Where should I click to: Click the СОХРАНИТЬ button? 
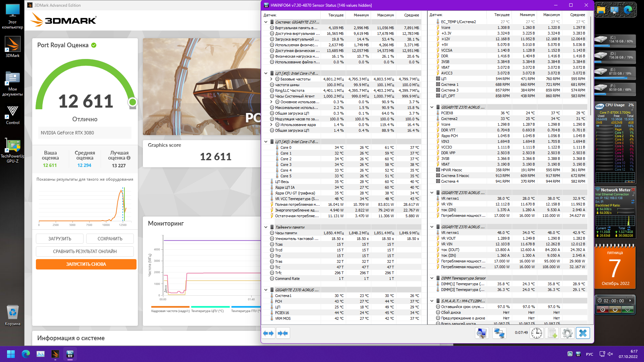tap(110, 239)
